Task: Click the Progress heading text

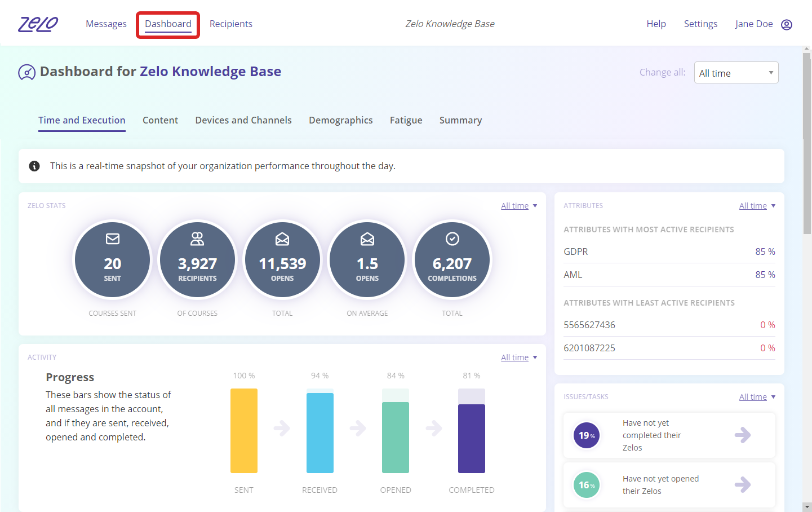Action: (70, 377)
